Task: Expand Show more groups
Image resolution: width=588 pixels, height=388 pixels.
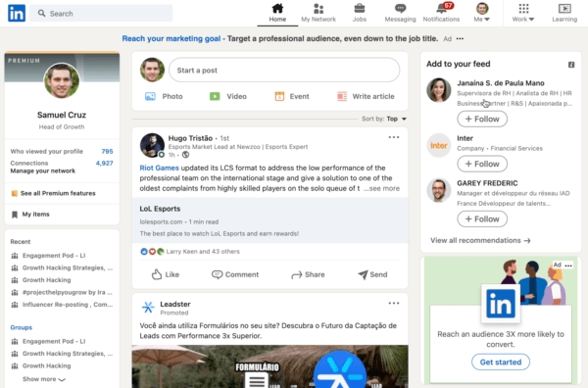Action: [44, 379]
